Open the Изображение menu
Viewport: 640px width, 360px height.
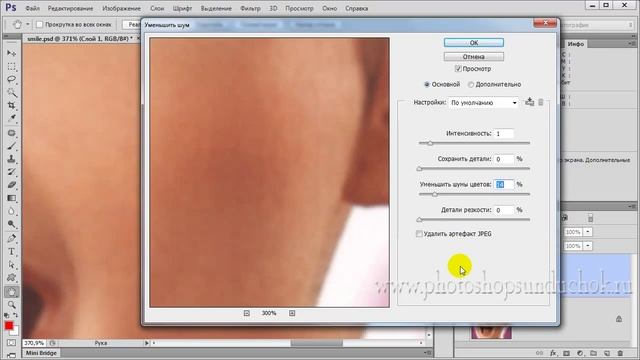click(121, 8)
